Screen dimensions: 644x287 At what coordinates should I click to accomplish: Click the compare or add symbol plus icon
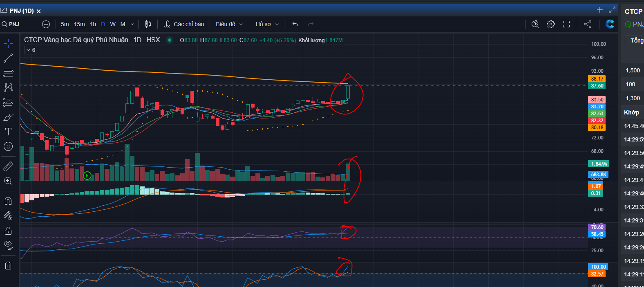tap(46, 24)
